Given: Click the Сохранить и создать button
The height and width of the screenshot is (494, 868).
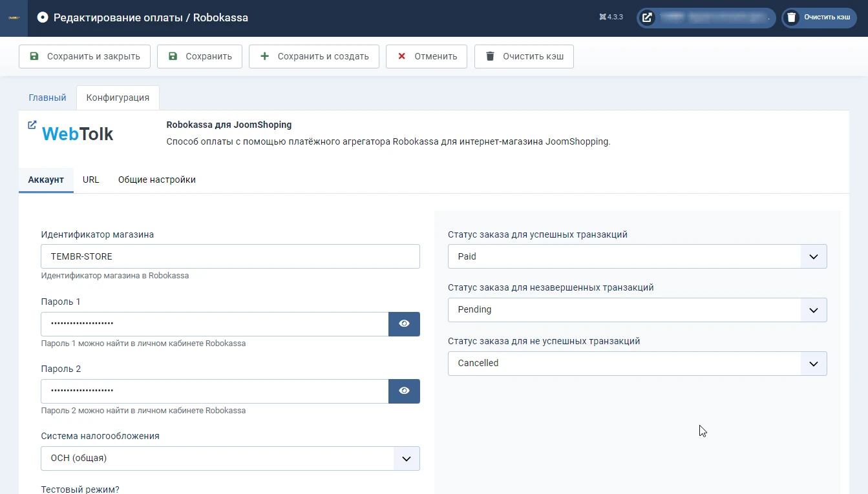Looking at the screenshot, I should pos(314,56).
